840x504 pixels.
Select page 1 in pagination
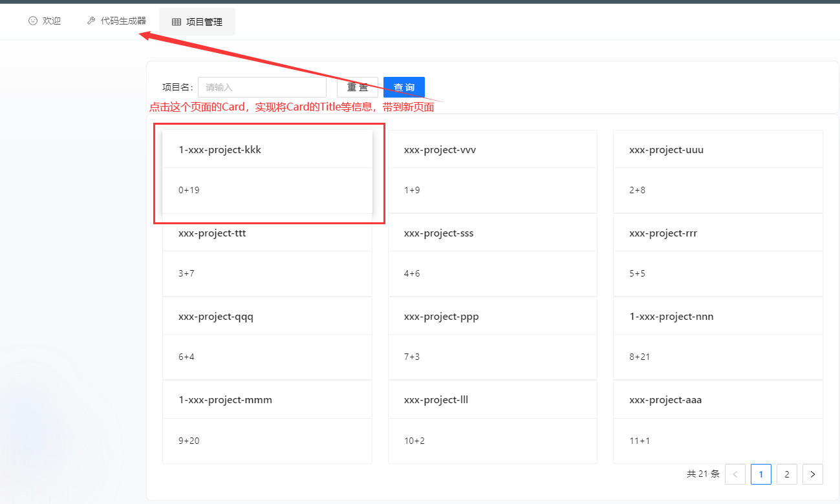click(x=761, y=474)
